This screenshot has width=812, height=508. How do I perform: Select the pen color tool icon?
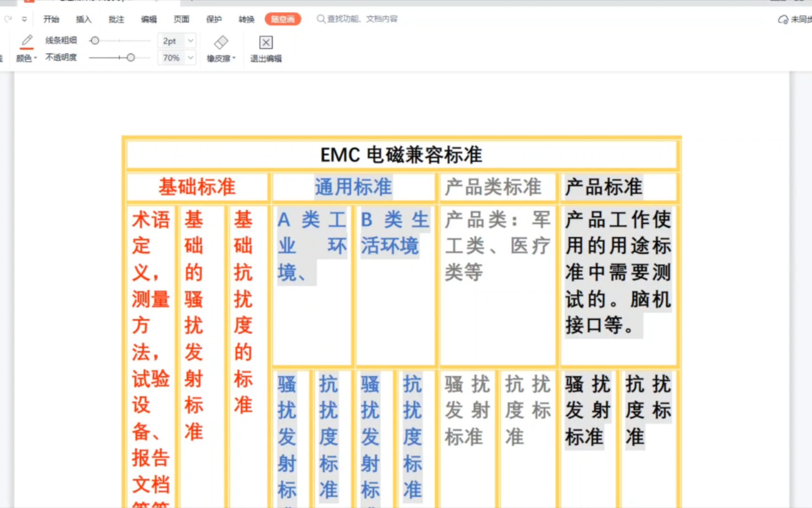coord(27,41)
